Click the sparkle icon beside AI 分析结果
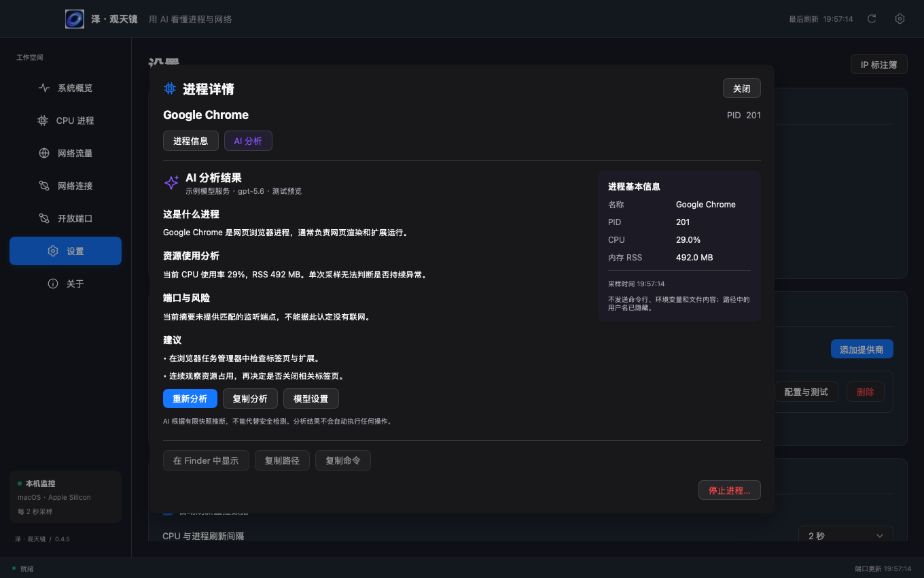 (171, 182)
